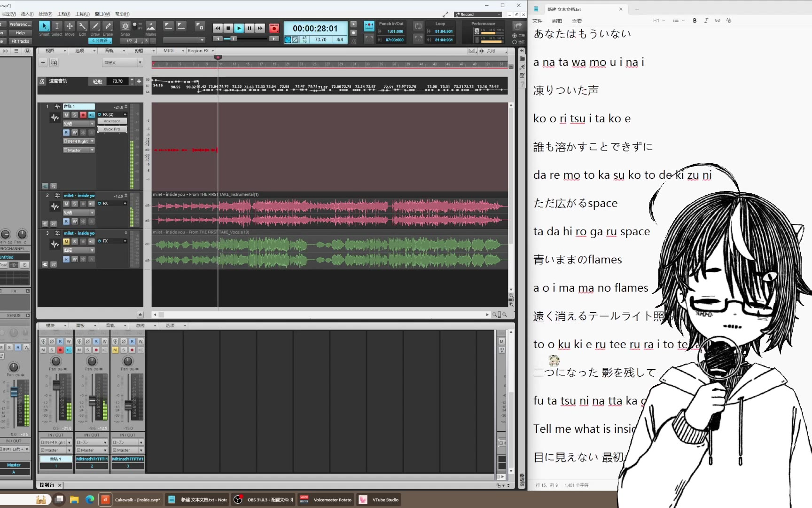Open the 插入(I) menu

tap(27, 14)
